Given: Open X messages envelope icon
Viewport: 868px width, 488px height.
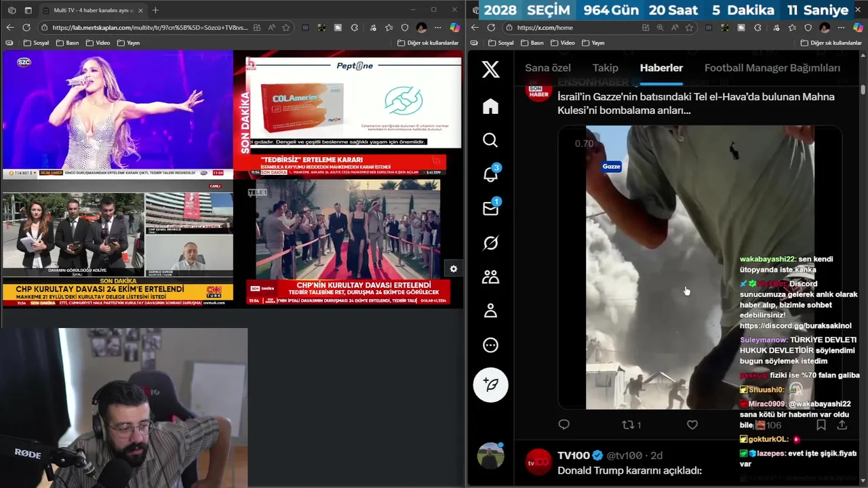Looking at the screenshot, I should (490, 209).
